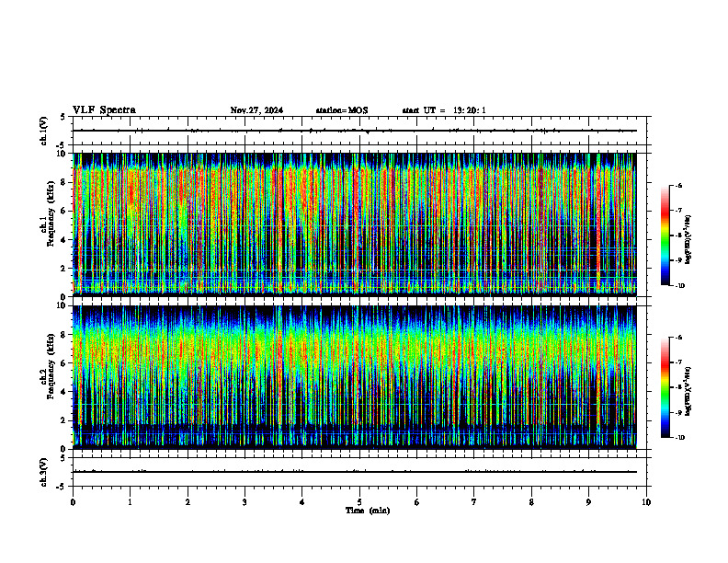Click the time-axis tick label "9"

pos(588,502)
